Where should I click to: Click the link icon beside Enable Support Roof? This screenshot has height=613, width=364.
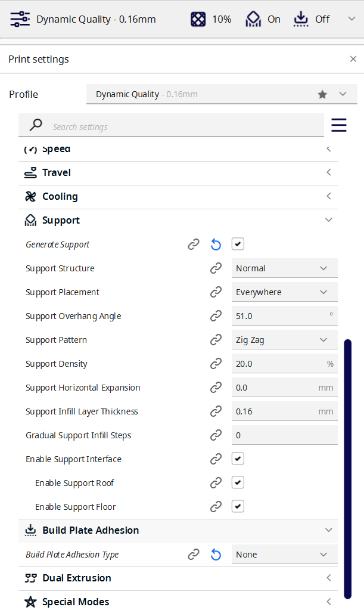click(216, 483)
